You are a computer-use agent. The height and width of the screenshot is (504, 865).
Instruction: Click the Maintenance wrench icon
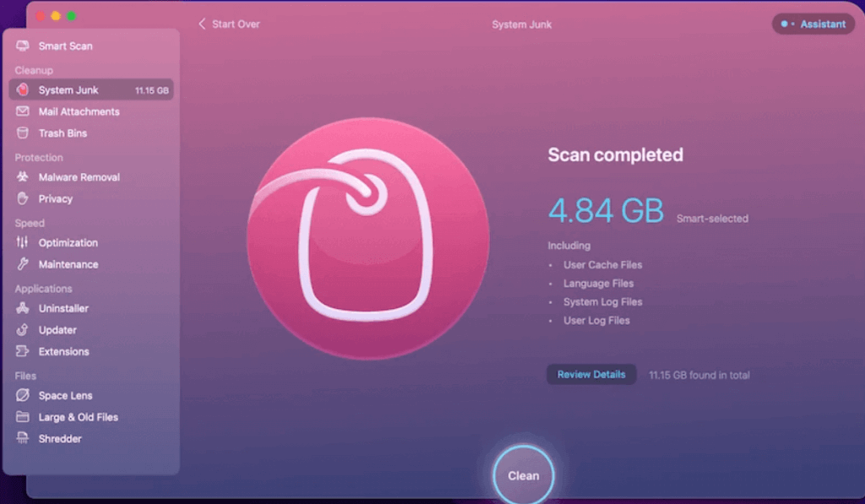[x=23, y=264]
